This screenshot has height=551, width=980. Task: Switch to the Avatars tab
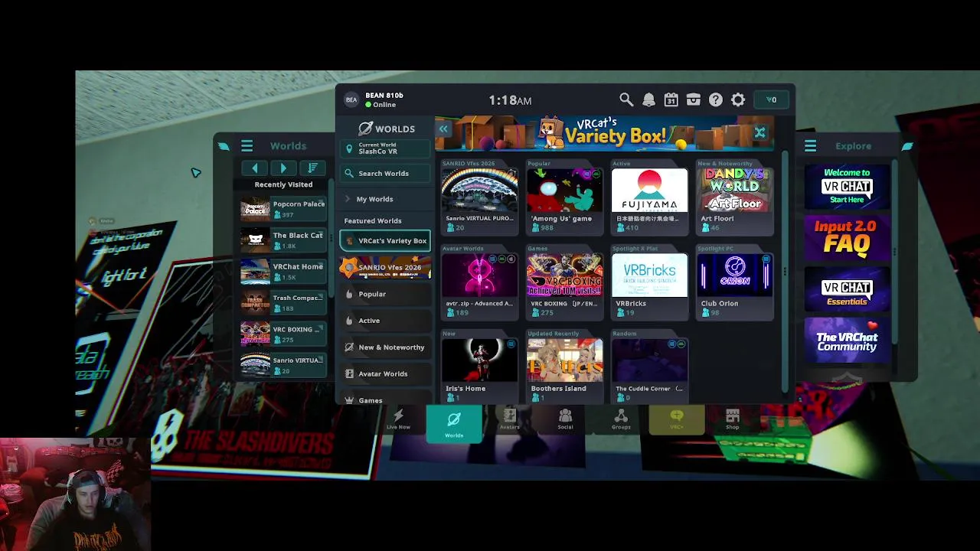(x=510, y=420)
